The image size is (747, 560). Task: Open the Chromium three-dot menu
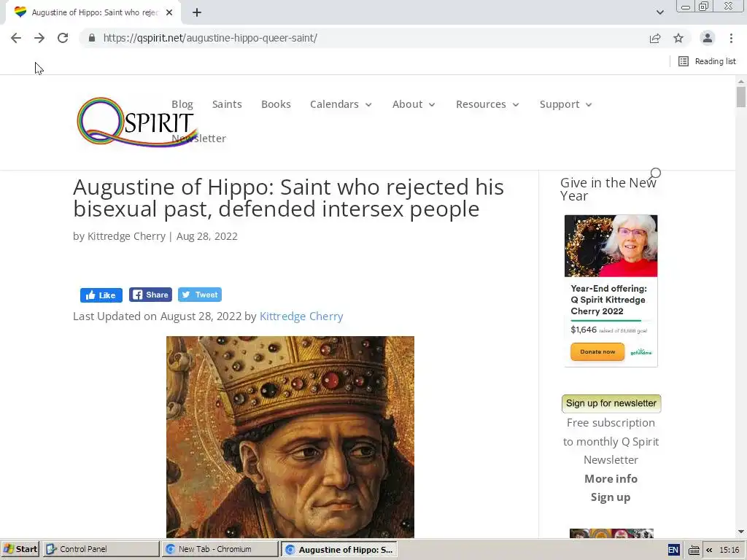point(731,38)
